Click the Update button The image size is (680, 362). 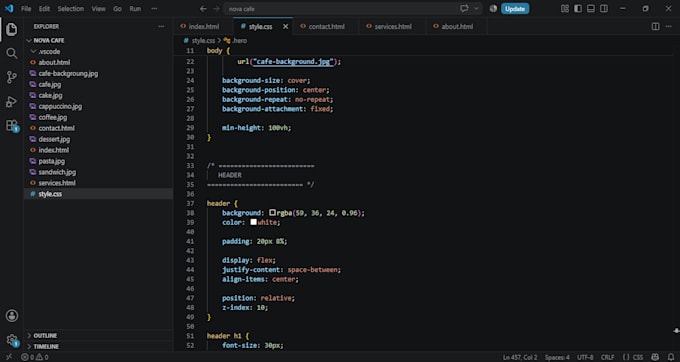(x=515, y=9)
